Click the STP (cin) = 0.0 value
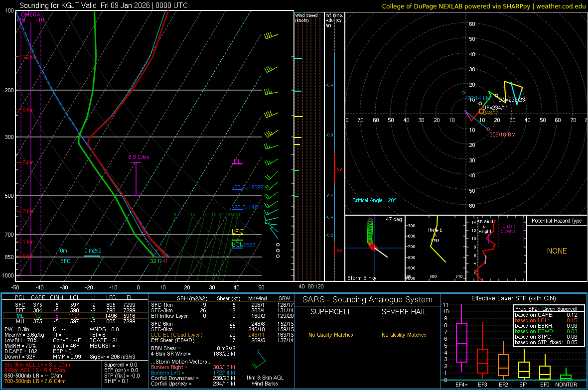This screenshot has height=390, width=588. (121, 370)
